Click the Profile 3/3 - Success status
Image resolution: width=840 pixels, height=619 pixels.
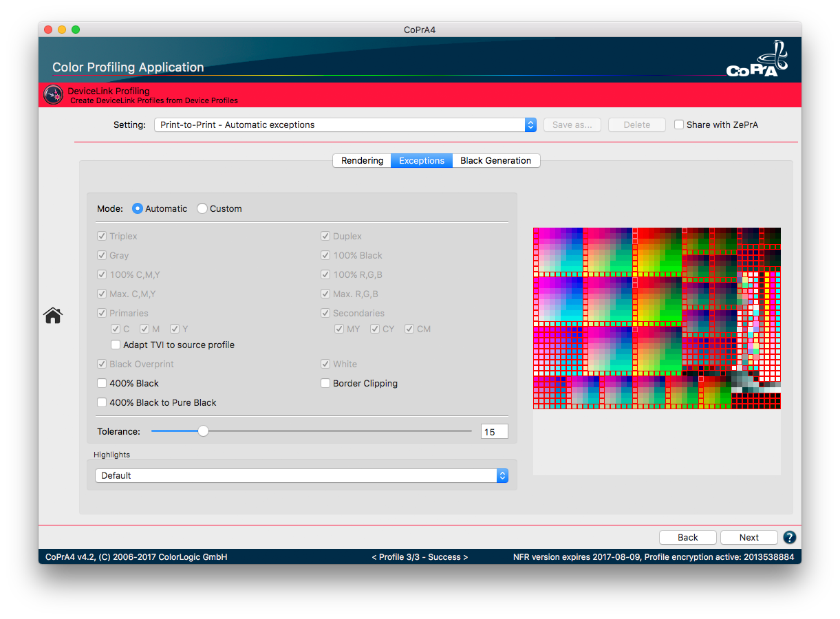point(420,557)
